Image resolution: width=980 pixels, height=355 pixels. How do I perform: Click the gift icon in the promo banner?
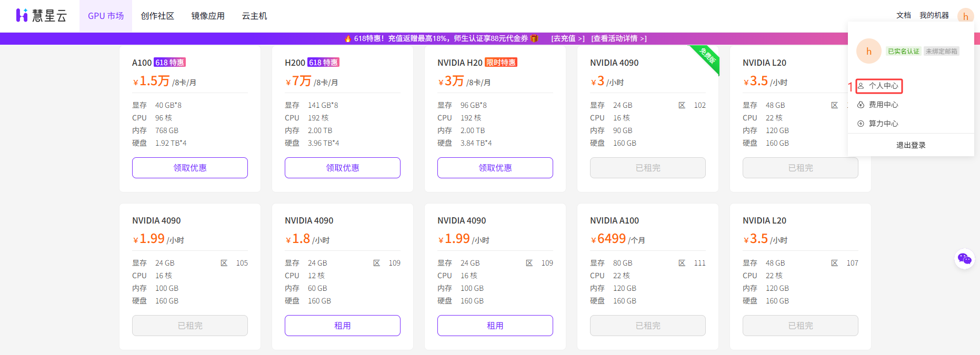[x=534, y=38]
